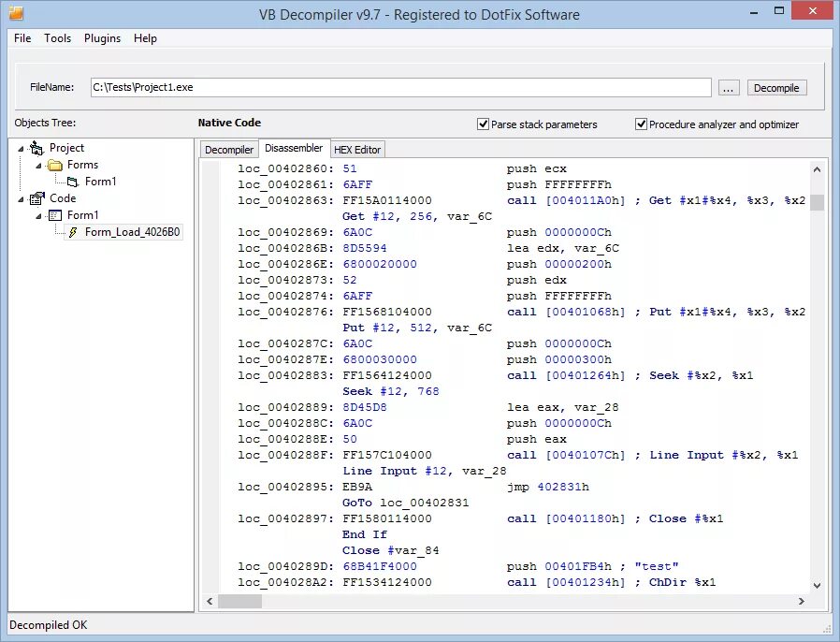Click the line 'GoTo loc_00402831'
Image resolution: width=840 pixels, height=642 pixels.
click(406, 503)
